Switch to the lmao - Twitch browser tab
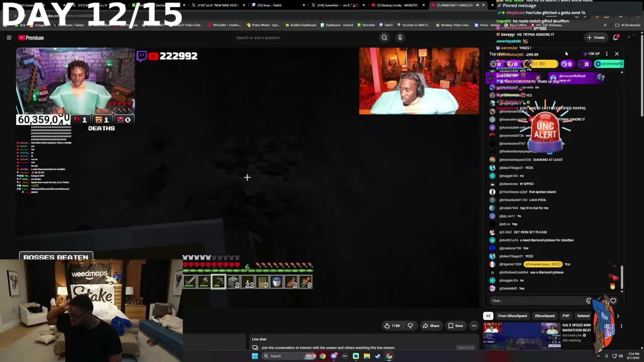 (280, 5)
